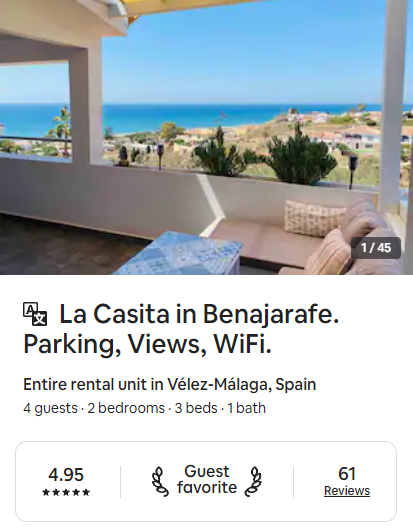Click the 3 beds detail
The height and width of the screenshot is (532, 413).
click(x=196, y=408)
